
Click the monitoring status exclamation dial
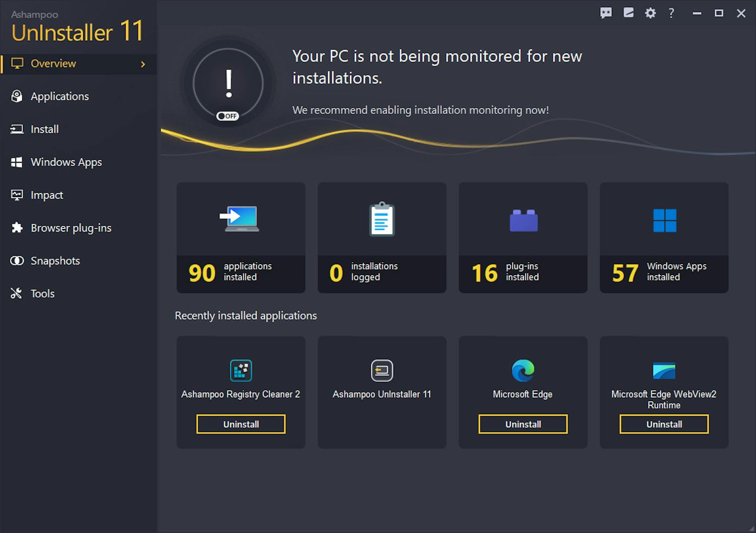(228, 83)
